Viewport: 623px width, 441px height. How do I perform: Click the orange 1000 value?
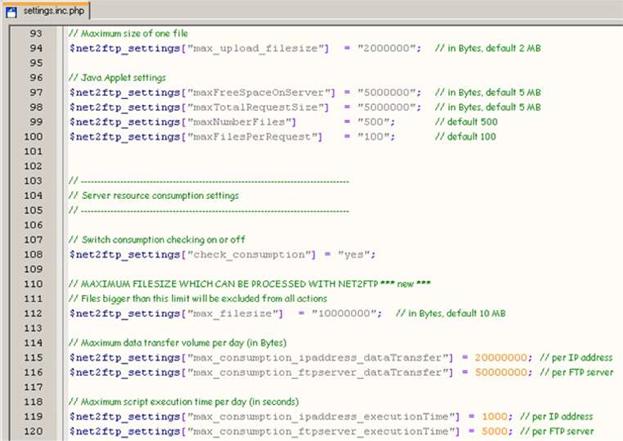[x=494, y=416]
